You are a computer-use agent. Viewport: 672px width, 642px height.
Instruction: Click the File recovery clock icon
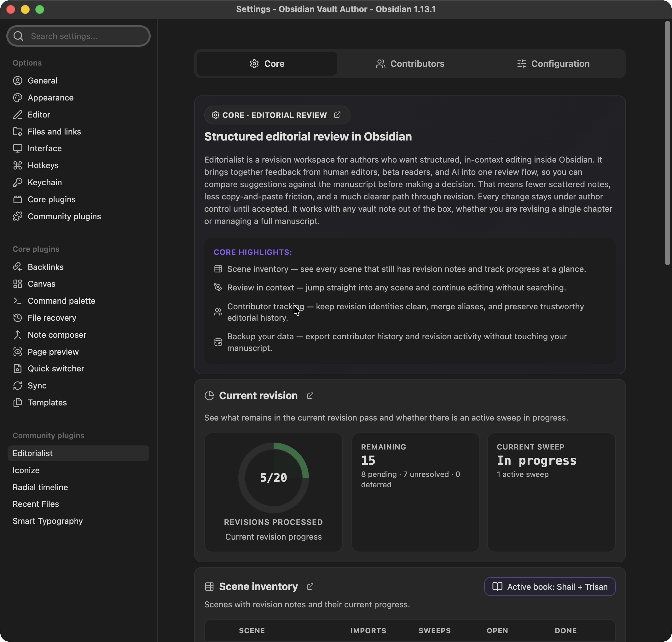[x=17, y=318]
